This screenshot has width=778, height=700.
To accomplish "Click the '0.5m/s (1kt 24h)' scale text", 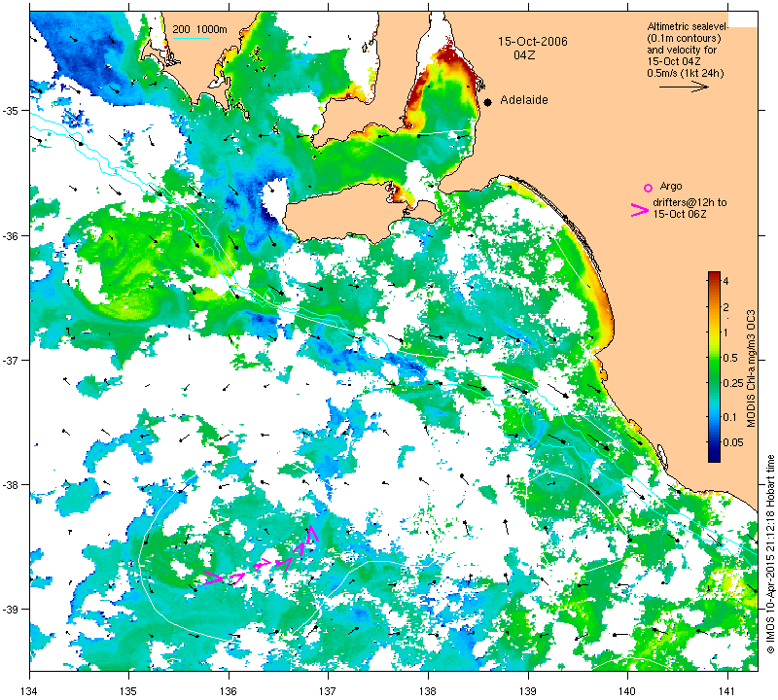I will (686, 74).
